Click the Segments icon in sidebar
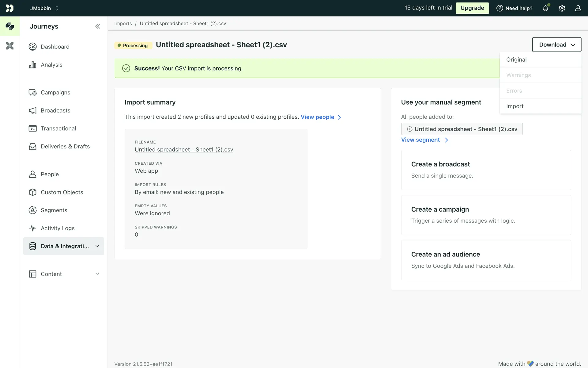The height and width of the screenshot is (368, 588). [x=32, y=210]
